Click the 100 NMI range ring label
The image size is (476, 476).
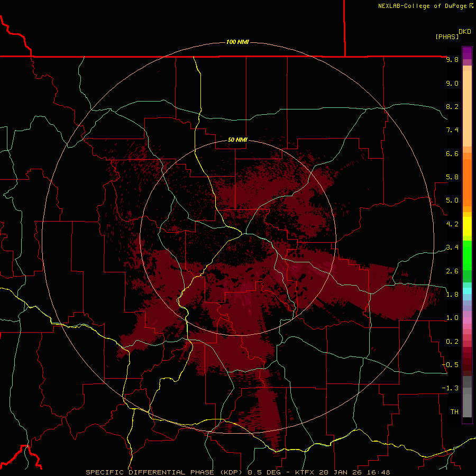pyautogui.click(x=237, y=42)
